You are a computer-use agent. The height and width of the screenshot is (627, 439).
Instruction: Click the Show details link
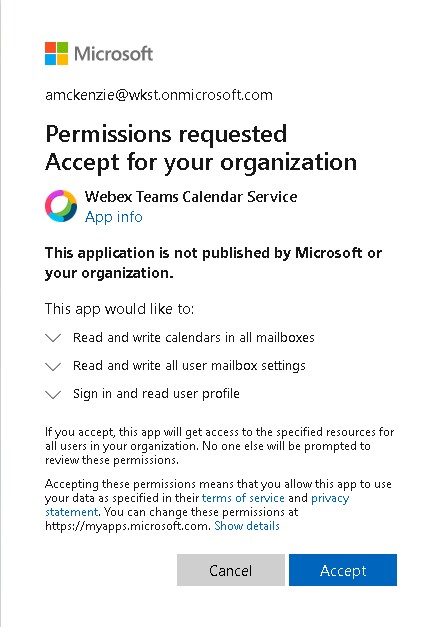click(x=247, y=526)
